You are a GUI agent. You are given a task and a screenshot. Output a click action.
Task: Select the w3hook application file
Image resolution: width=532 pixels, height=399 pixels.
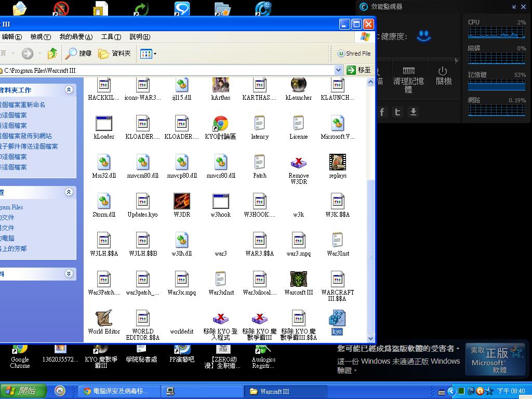pos(220,202)
